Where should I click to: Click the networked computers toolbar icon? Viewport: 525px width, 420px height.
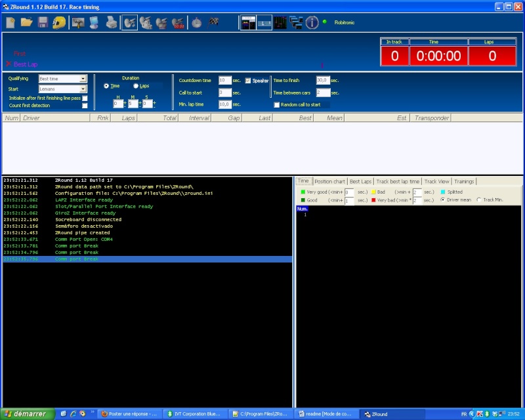point(296,23)
